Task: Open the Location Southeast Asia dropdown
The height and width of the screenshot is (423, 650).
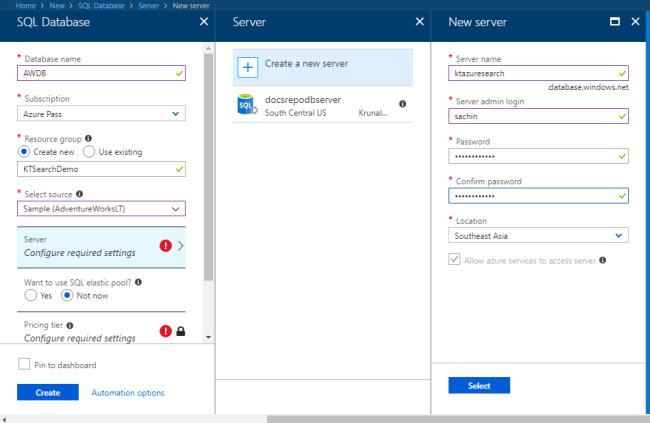Action: click(x=538, y=235)
